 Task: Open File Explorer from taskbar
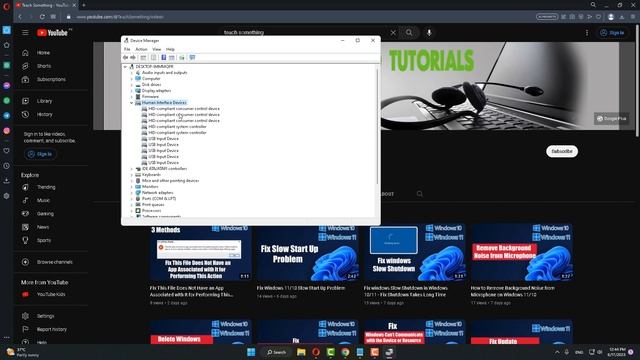pos(301,352)
